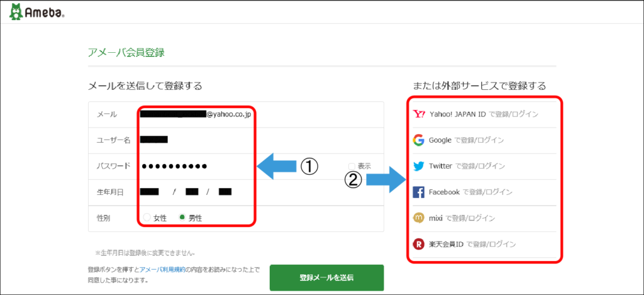Select the 女性 gender radio button
Screen dimensions: 644x295
coord(147,218)
